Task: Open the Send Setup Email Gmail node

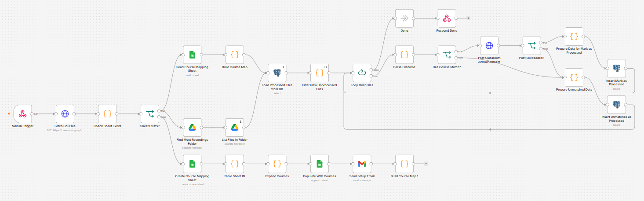Action: click(x=362, y=164)
